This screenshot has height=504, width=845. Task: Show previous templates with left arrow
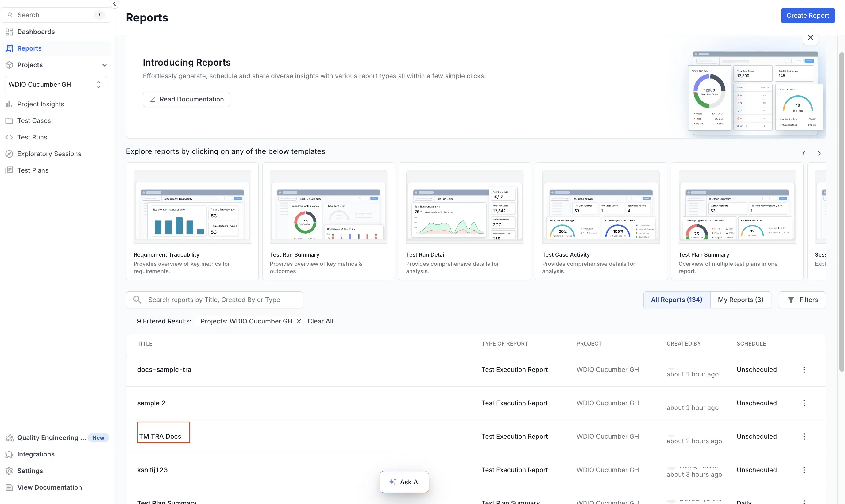(804, 154)
